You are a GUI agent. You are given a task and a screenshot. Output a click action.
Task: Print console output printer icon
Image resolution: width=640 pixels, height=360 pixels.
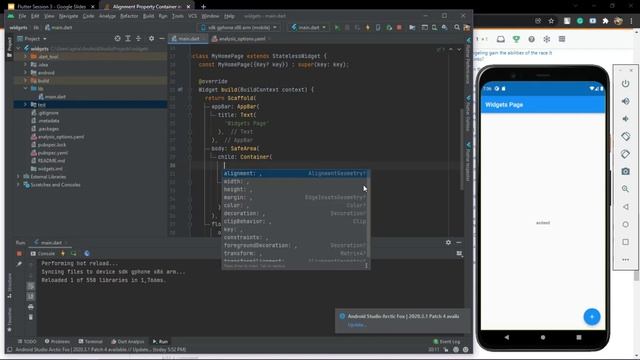pos(31,307)
